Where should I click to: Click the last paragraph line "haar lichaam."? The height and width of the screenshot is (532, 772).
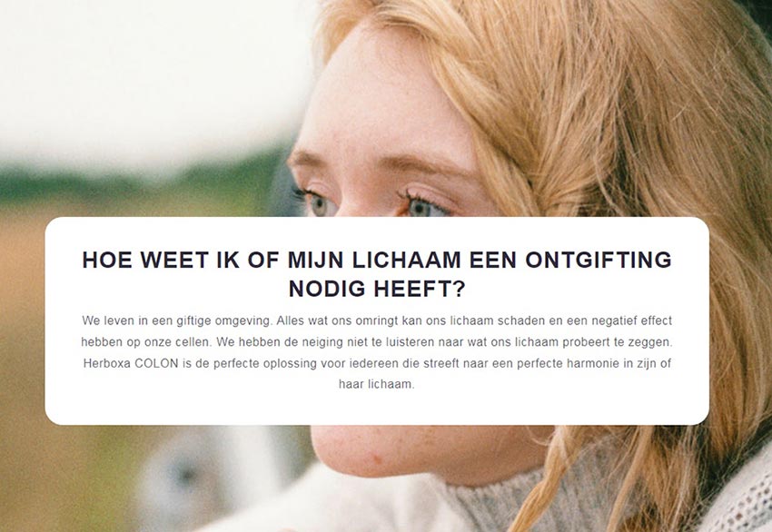pos(377,384)
